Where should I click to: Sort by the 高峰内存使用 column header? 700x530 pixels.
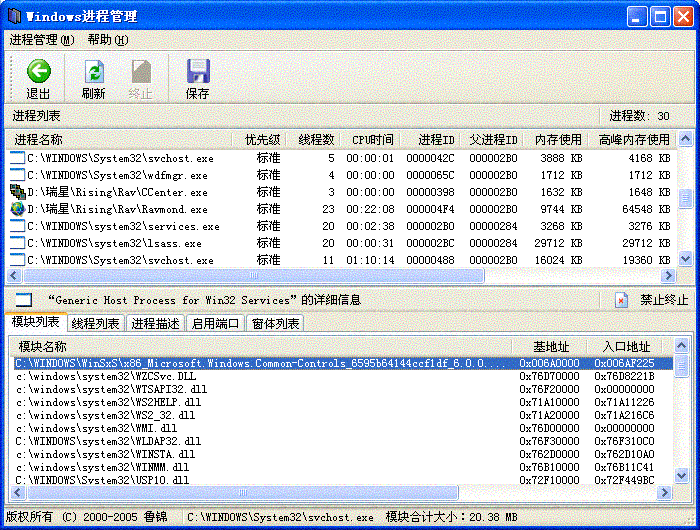coord(630,140)
